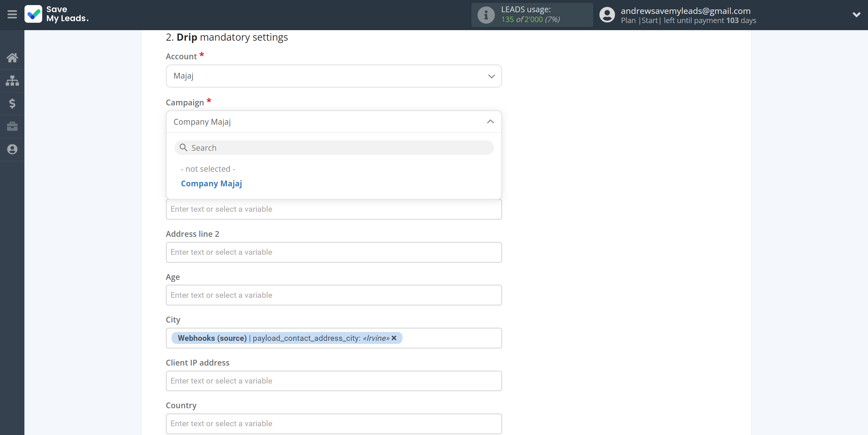This screenshot has width=868, height=435.
Task: Select the Company Majaj option
Action: click(212, 183)
